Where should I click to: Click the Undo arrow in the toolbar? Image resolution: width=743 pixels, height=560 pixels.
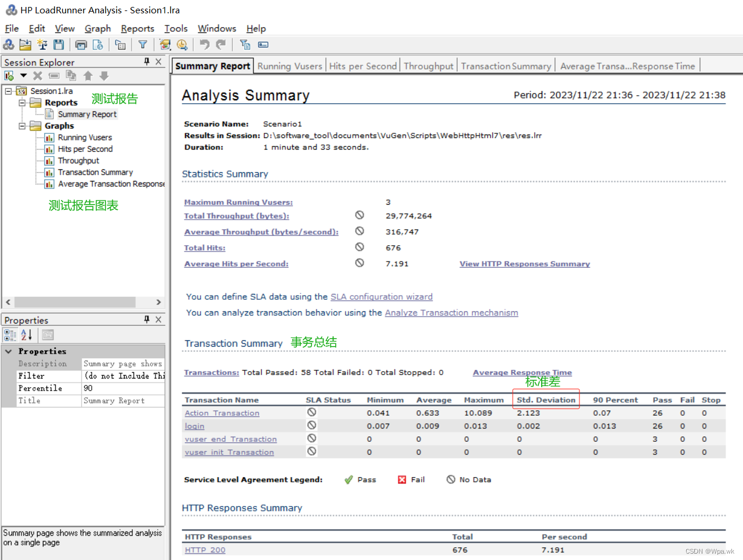[x=204, y=45]
